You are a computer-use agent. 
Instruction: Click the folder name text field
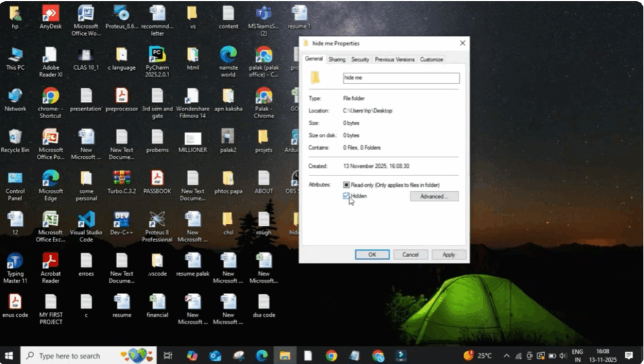point(401,78)
